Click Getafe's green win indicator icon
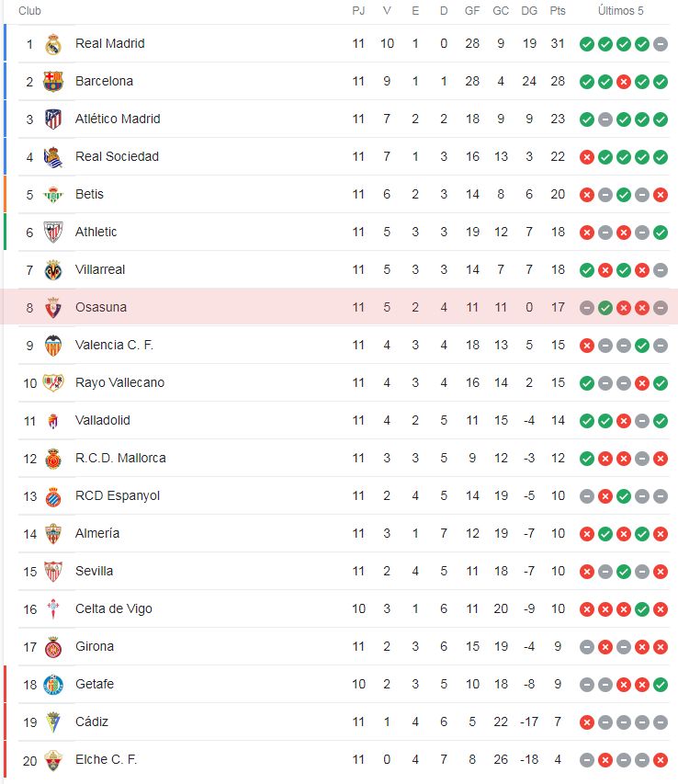678x784 pixels. pos(660,684)
